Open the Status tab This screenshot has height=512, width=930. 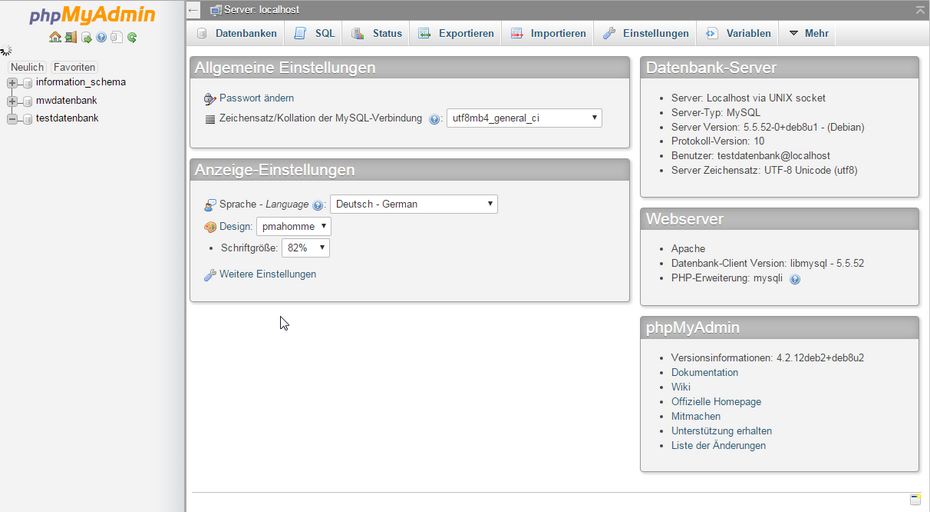click(x=377, y=33)
